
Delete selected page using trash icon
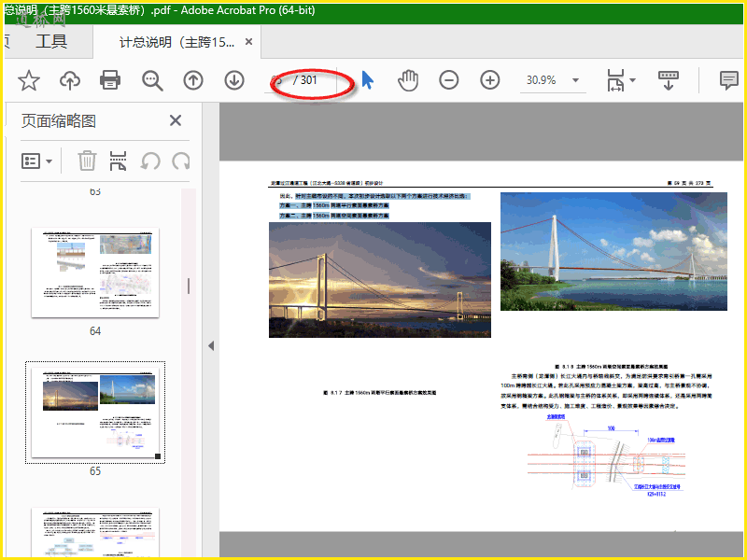[87, 161]
